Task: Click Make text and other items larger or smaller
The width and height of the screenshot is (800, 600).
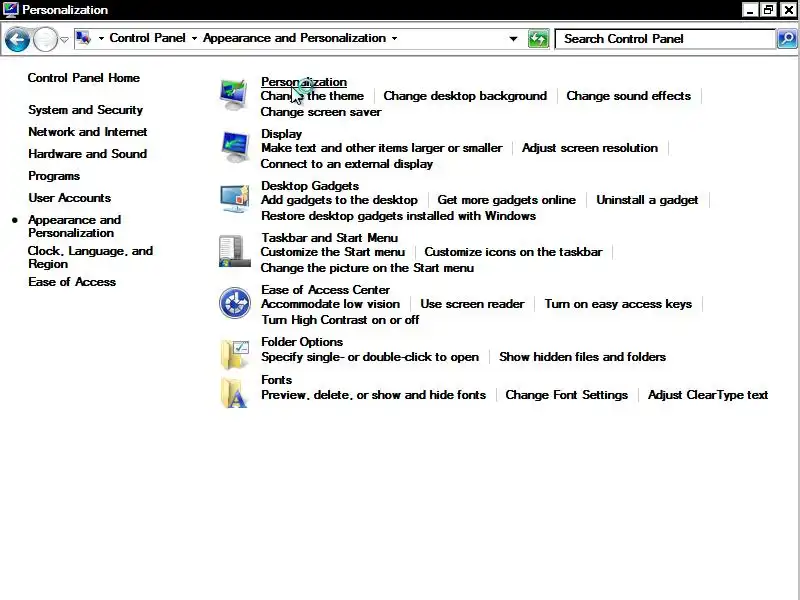Action: pos(382,148)
